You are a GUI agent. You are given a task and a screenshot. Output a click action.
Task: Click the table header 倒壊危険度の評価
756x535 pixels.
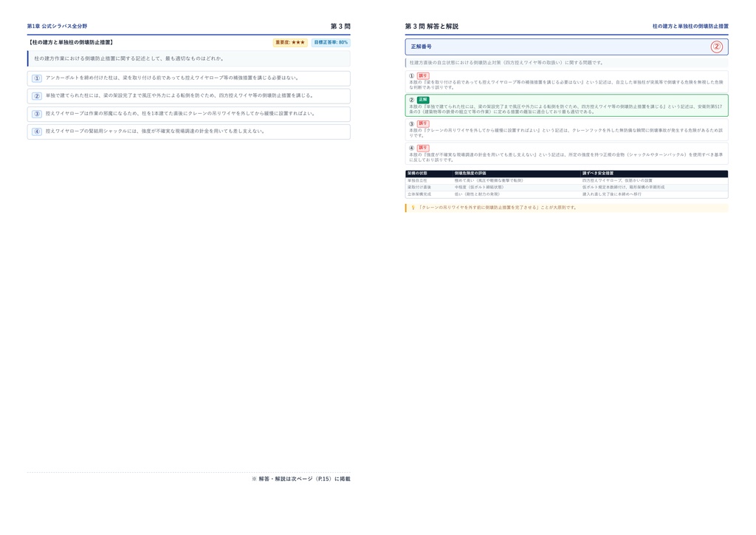pyautogui.click(x=470, y=173)
